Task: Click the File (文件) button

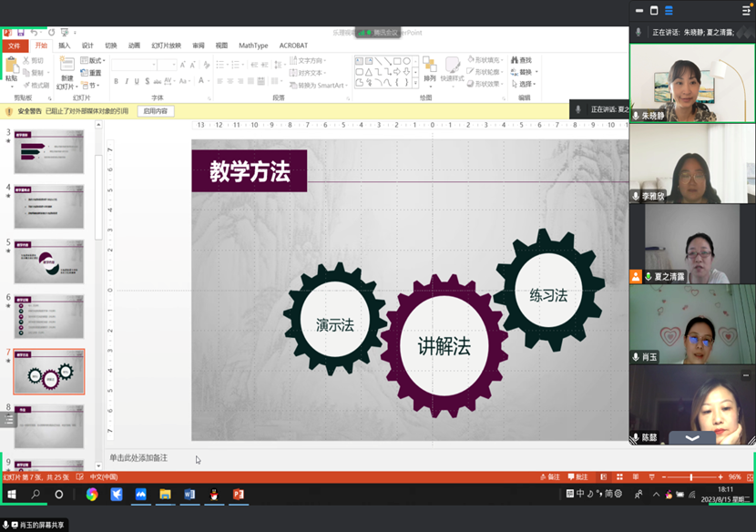Action: pyautogui.click(x=14, y=45)
